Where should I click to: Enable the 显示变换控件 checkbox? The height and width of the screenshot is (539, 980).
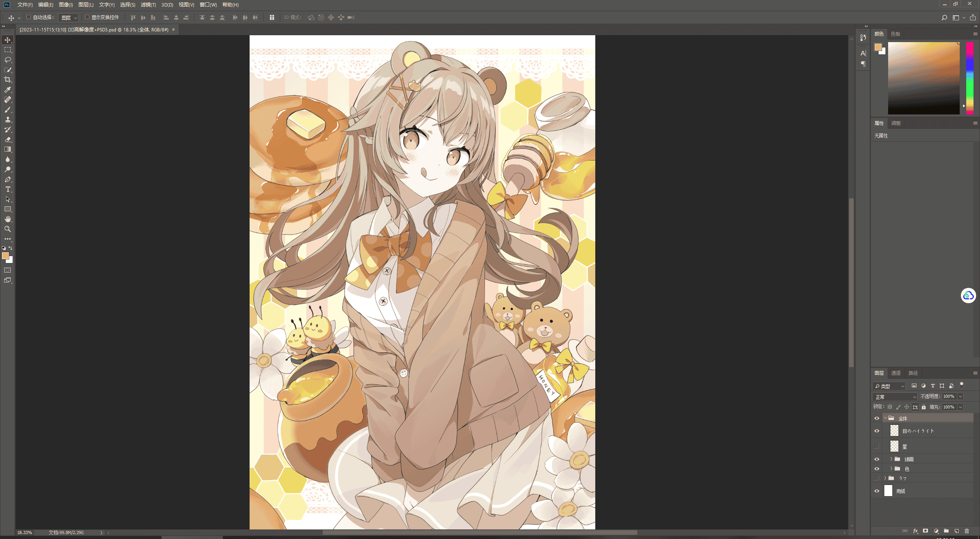[x=87, y=17]
